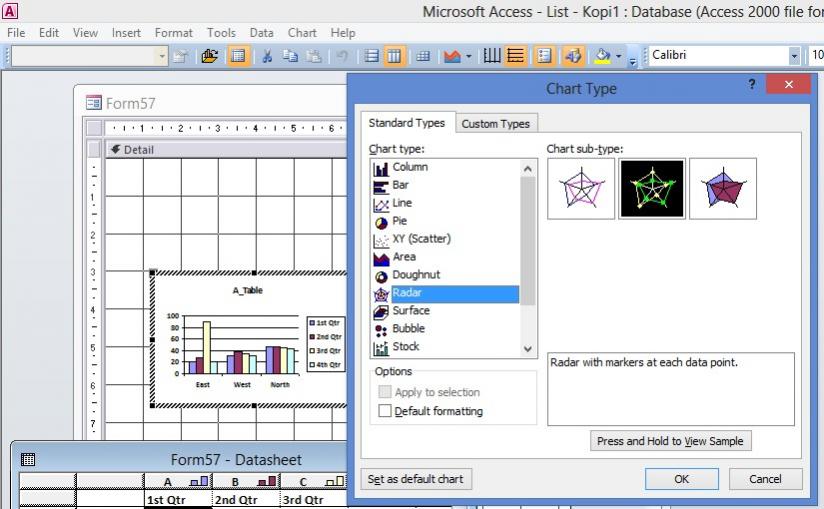Choose Column in the chart type list
The image size is (824, 509).
click(446, 167)
